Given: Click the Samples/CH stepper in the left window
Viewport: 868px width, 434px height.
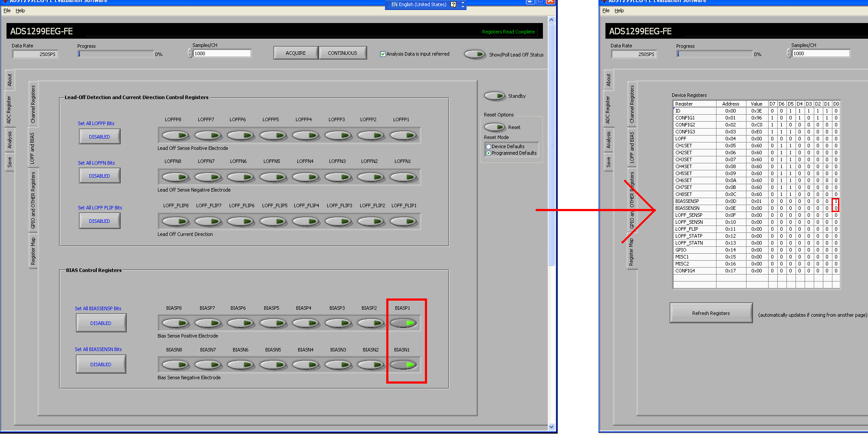Looking at the screenshot, I should click(x=190, y=53).
